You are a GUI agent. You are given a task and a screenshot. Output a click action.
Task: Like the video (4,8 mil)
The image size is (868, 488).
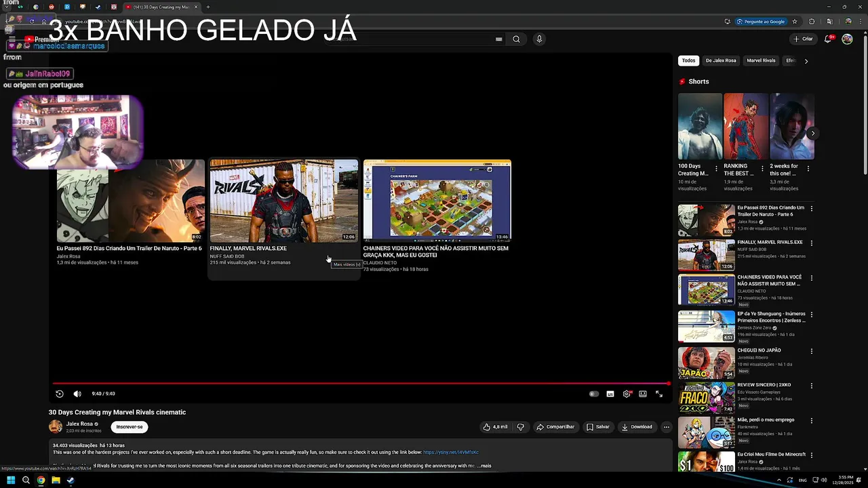[495, 427]
